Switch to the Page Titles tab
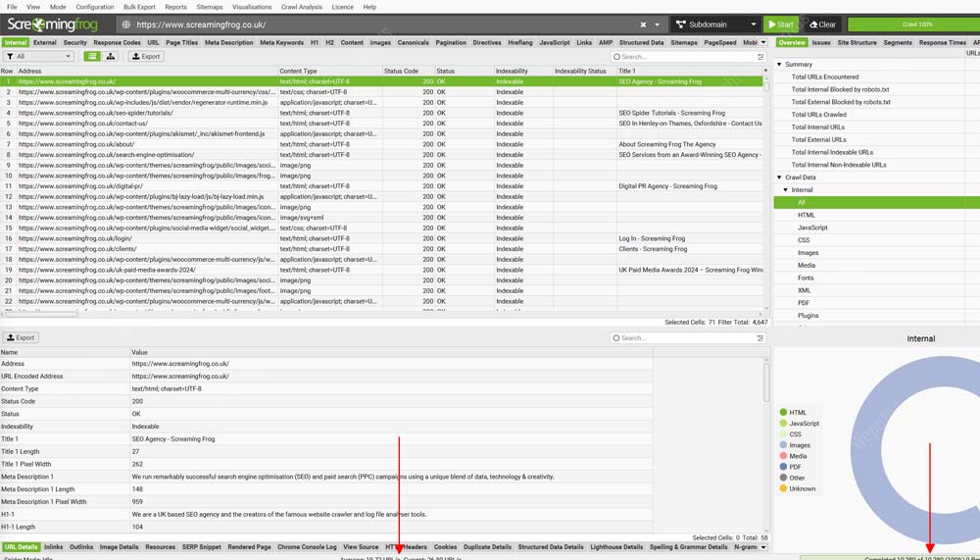The width and height of the screenshot is (980, 560). click(182, 42)
